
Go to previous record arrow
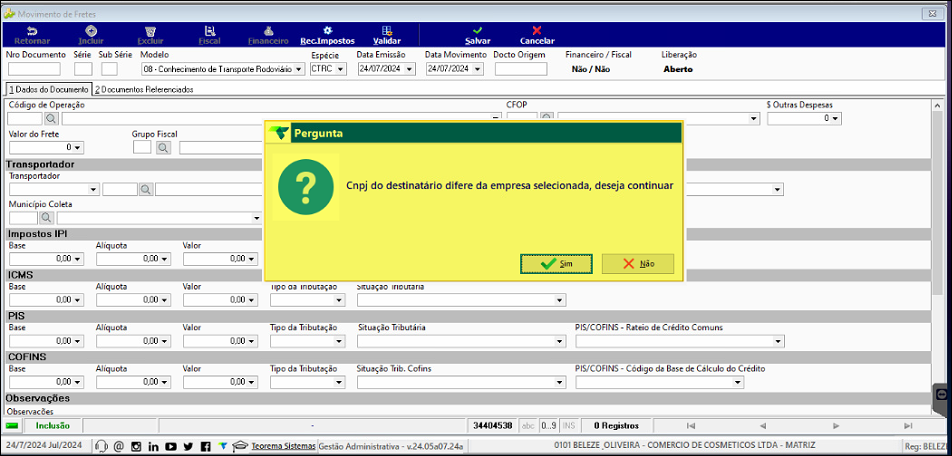(763, 426)
